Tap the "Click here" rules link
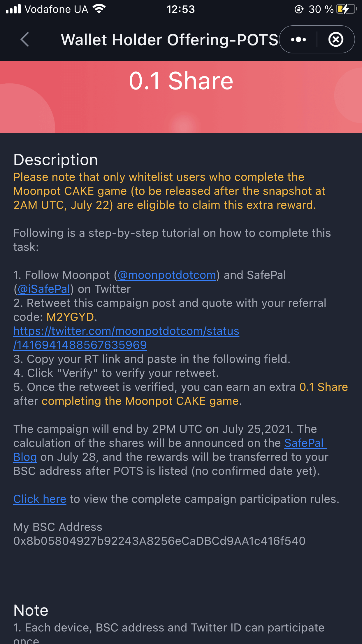The height and width of the screenshot is (644, 362). click(x=40, y=499)
